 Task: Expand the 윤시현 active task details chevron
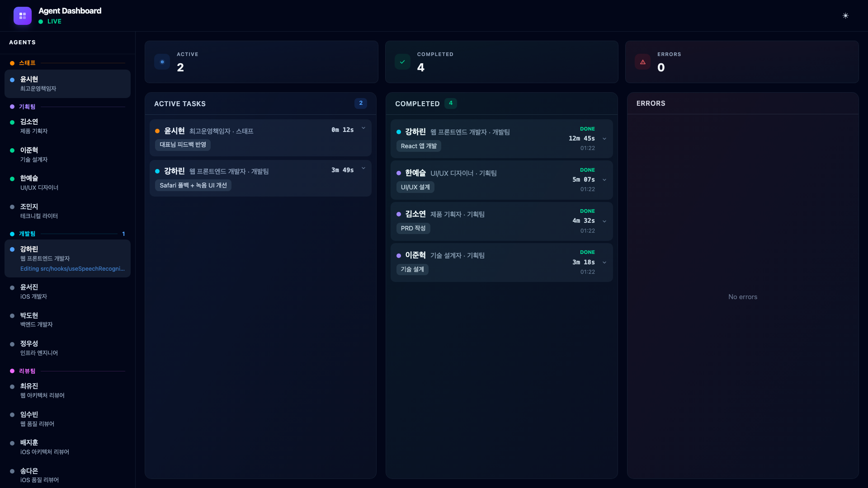(x=364, y=128)
